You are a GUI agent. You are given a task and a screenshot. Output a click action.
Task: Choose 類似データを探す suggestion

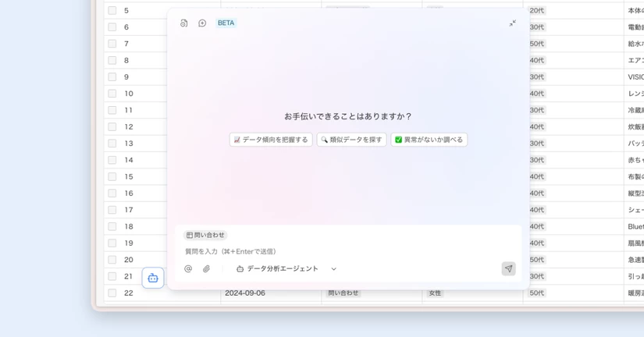pyautogui.click(x=351, y=140)
